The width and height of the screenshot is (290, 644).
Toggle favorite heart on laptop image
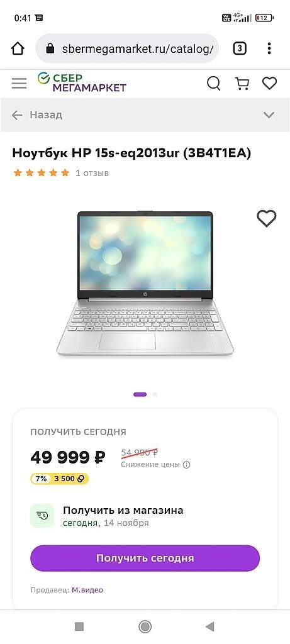[267, 218]
